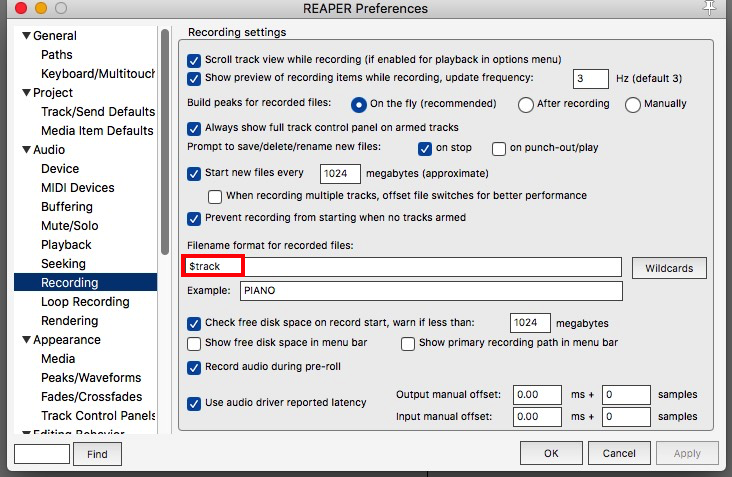Screen dimensions: 732x477
Task: Click the Find button
Action: (97, 454)
